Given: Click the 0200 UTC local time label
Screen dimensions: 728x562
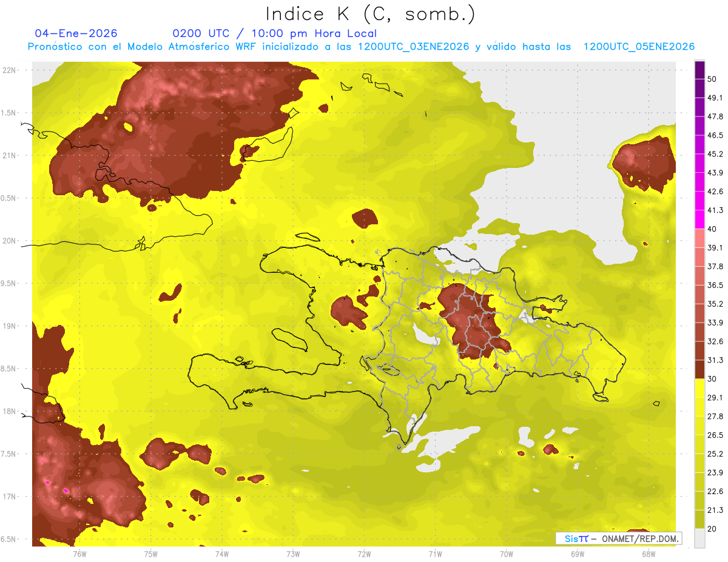Looking at the screenshot, I should point(275,33).
